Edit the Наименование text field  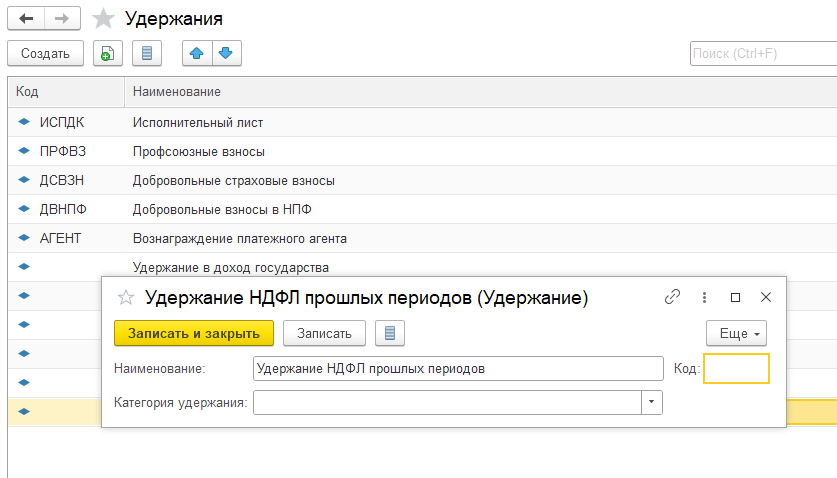click(x=458, y=369)
